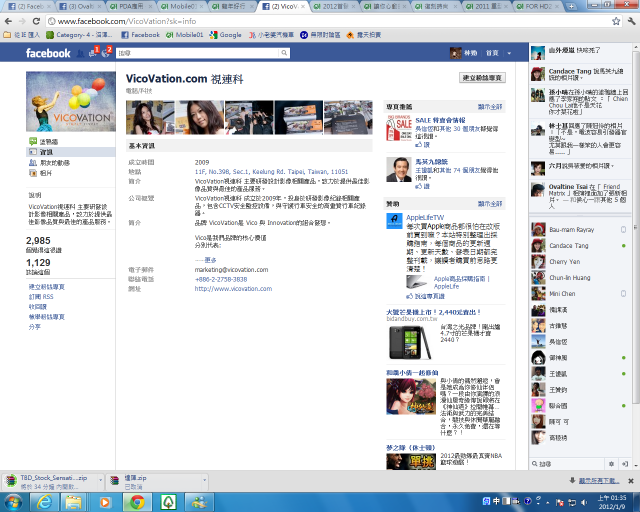The height and width of the screenshot is (512, 640).
Task: Open the Facebook messages icon with badge 1
Action: click(x=93, y=52)
